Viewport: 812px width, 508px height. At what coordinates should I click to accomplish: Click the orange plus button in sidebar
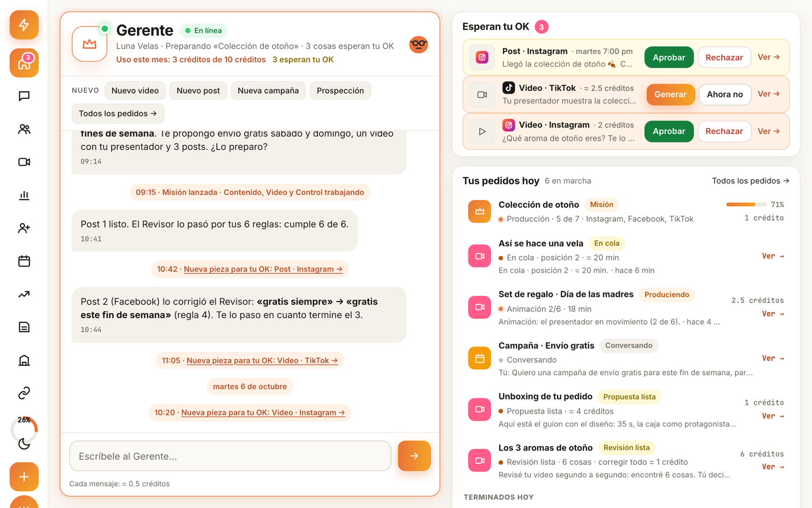click(x=24, y=477)
